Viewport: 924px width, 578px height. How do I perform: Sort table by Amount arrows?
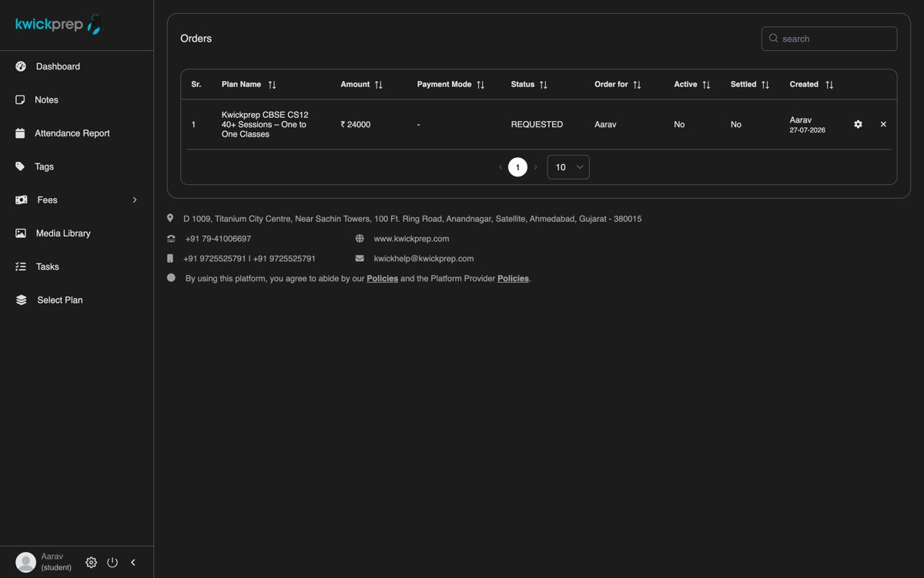[x=378, y=85]
